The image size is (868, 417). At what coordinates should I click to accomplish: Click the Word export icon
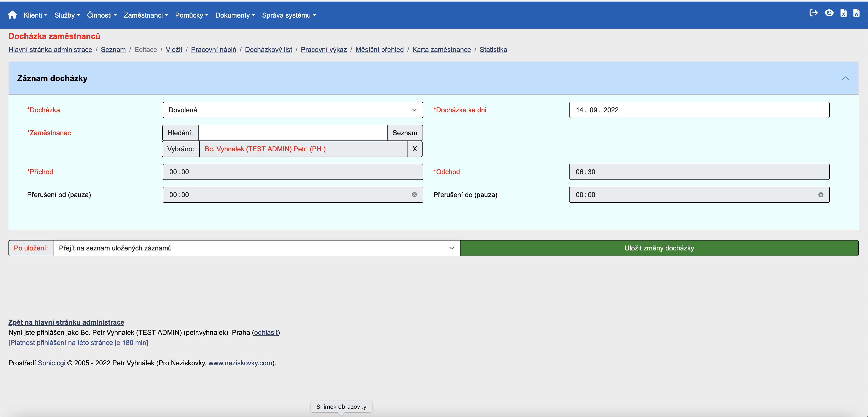[x=856, y=13]
